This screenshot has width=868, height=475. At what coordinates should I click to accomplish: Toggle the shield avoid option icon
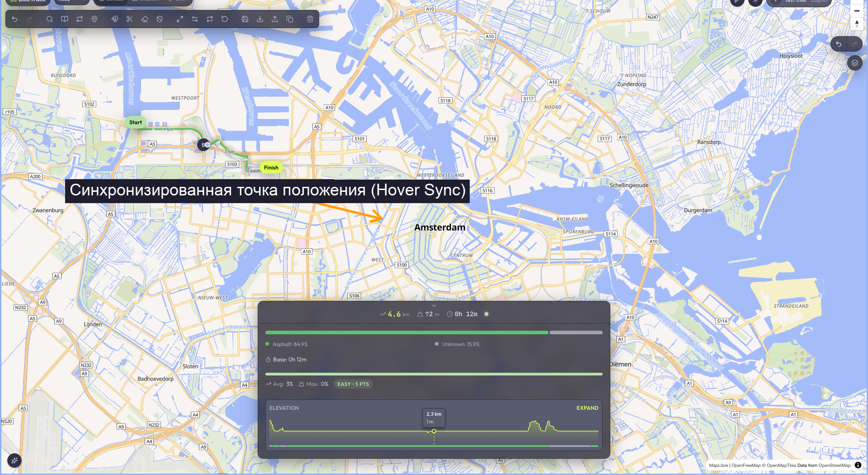[x=160, y=19]
